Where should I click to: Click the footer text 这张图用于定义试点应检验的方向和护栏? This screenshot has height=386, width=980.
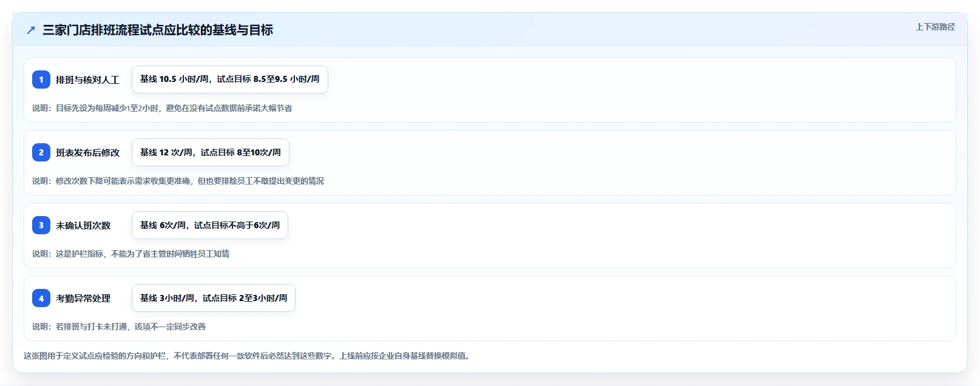point(248,356)
